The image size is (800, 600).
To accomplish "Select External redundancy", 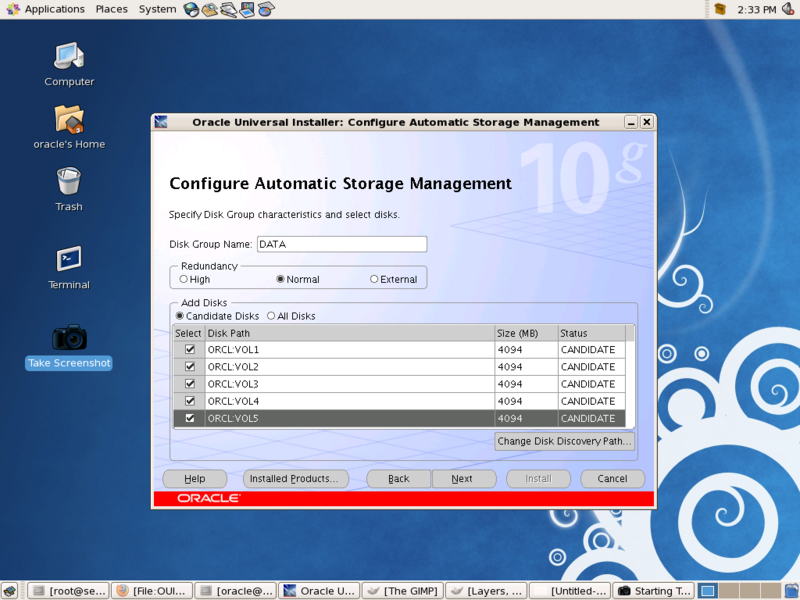I will coord(374,279).
